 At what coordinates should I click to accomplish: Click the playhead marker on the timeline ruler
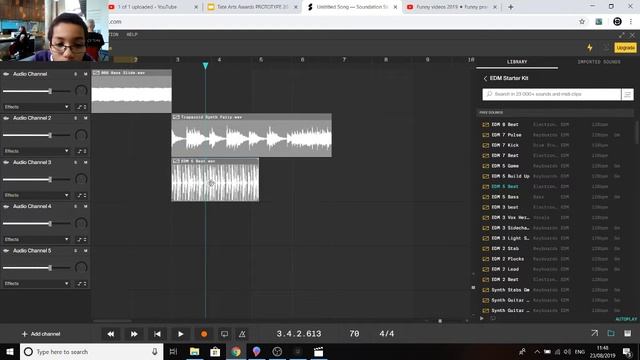pyautogui.click(x=205, y=65)
